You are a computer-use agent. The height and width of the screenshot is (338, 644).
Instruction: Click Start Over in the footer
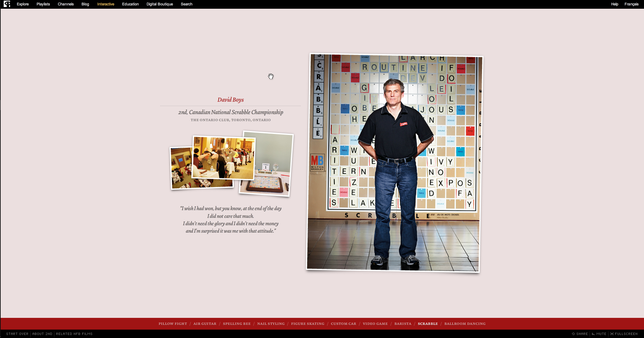click(x=17, y=334)
